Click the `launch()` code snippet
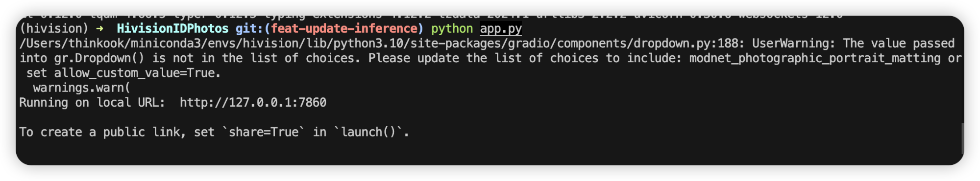980x181 pixels. [368, 132]
